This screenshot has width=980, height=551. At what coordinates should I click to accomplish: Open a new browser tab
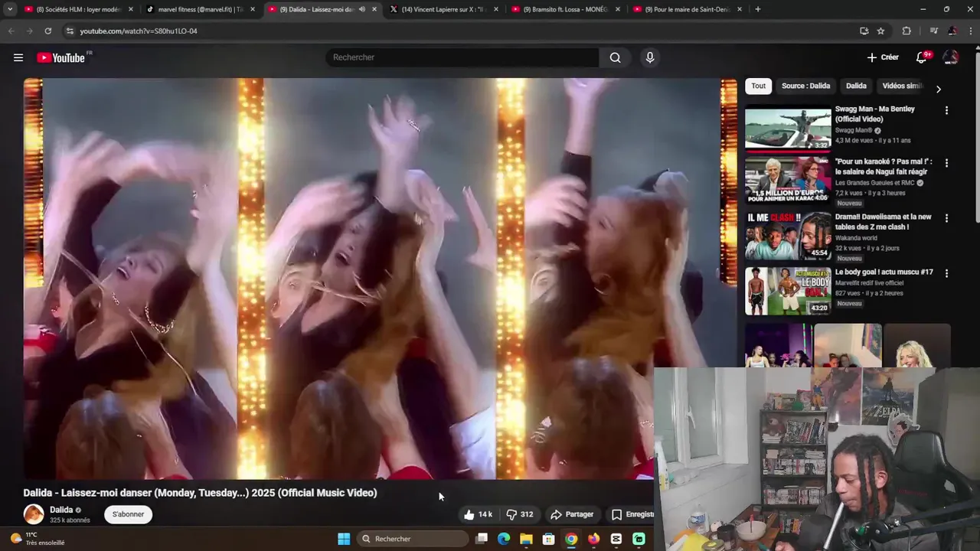(x=758, y=9)
